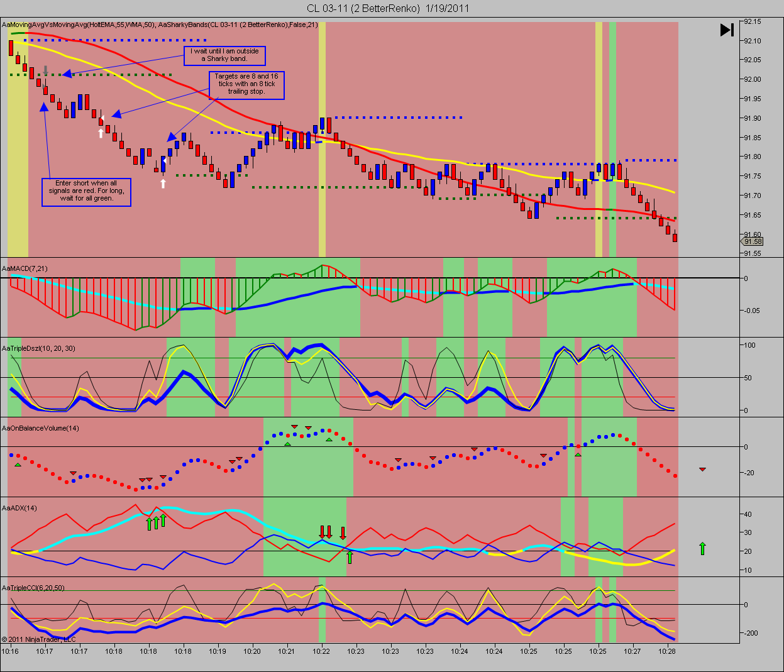This screenshot has height=672, width=784.
Task: Click the 91.55 price axis label
Action: 753,253
